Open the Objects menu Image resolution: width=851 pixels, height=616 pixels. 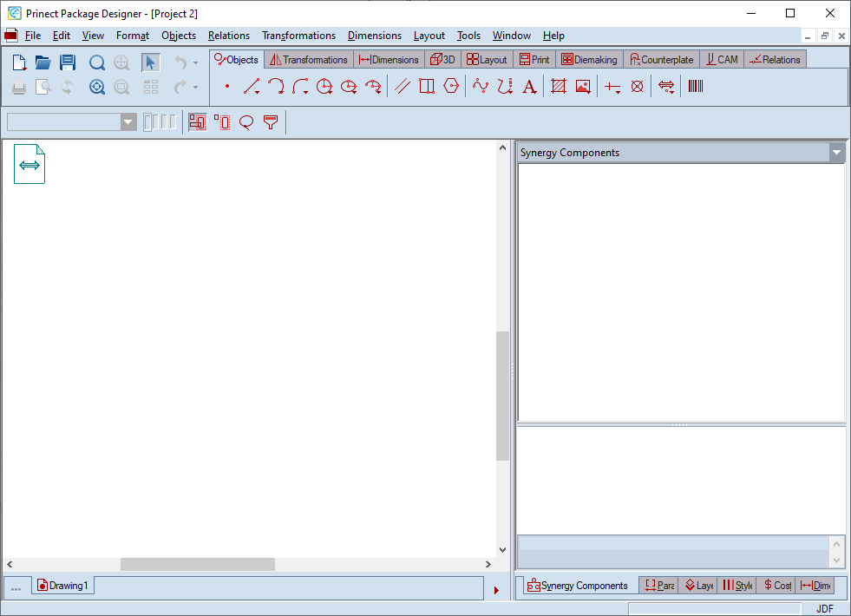coord(179,36)
